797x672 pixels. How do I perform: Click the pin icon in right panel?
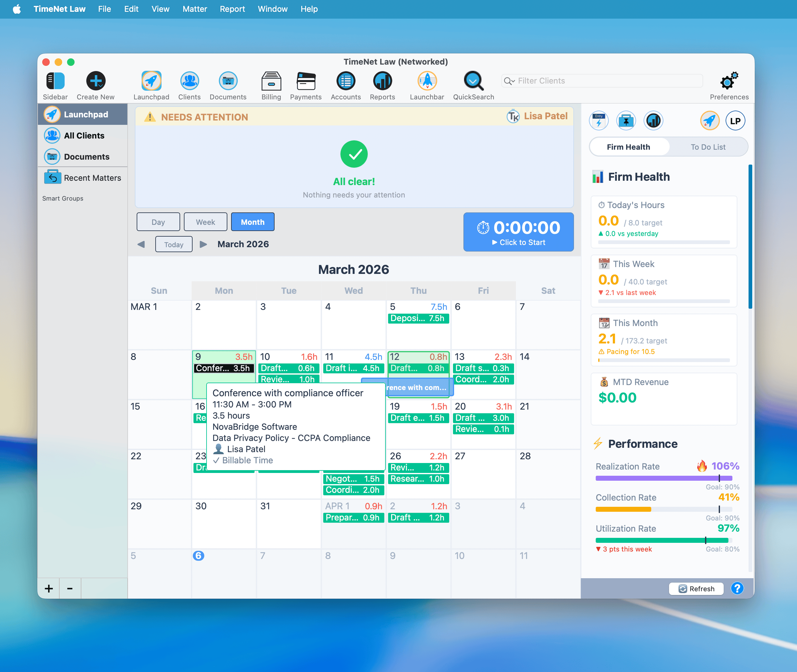[x=626, y=121]
